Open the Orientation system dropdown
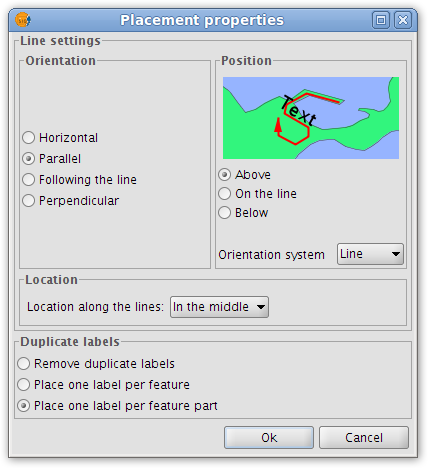The image size is (428, 468). tap(370, 254)
